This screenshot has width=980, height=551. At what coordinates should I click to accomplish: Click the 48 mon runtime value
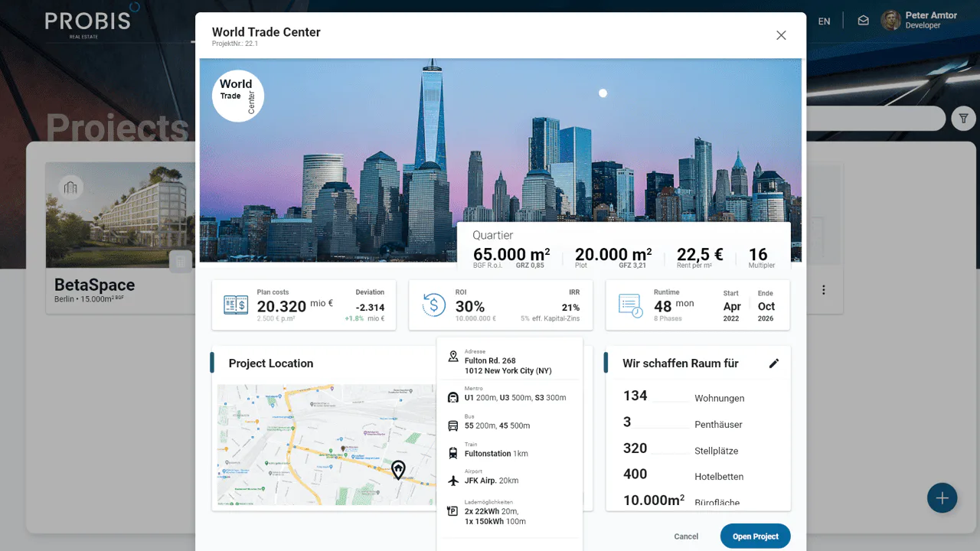(x=674, y=306)
